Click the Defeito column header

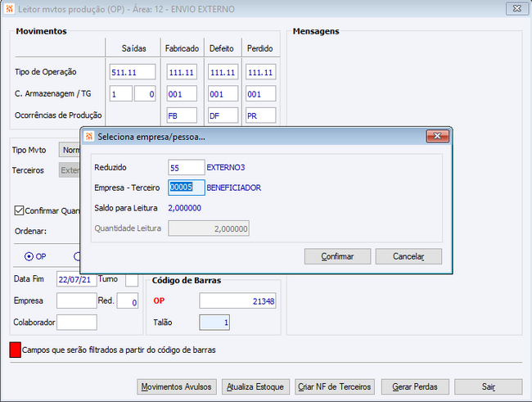pyautogui.click(x=222, y=48)
